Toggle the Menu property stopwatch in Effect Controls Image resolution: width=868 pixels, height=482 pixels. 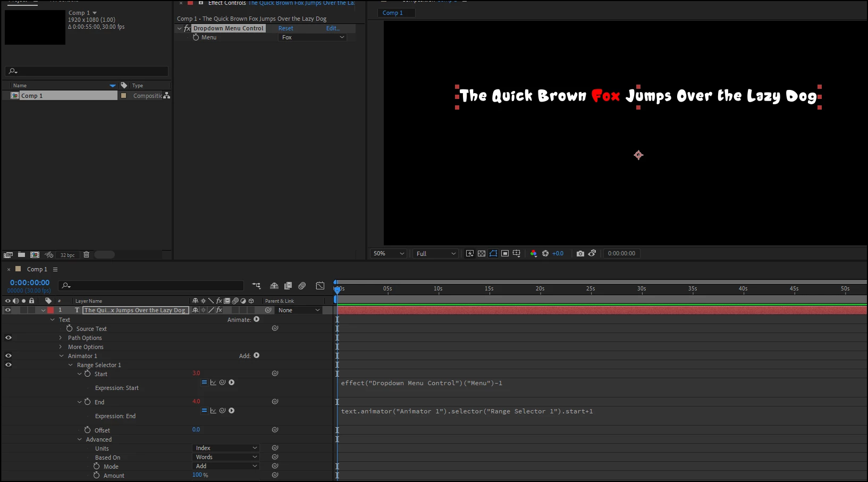pyautogui.click(x=196, y=37)
